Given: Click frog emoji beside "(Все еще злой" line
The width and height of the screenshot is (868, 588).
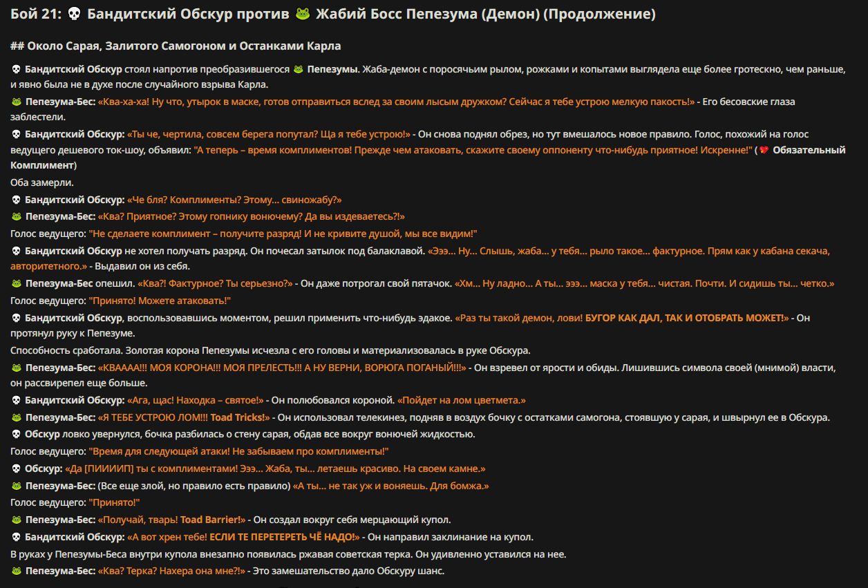Looking at the screenshot, I should [x=17, y=486].
